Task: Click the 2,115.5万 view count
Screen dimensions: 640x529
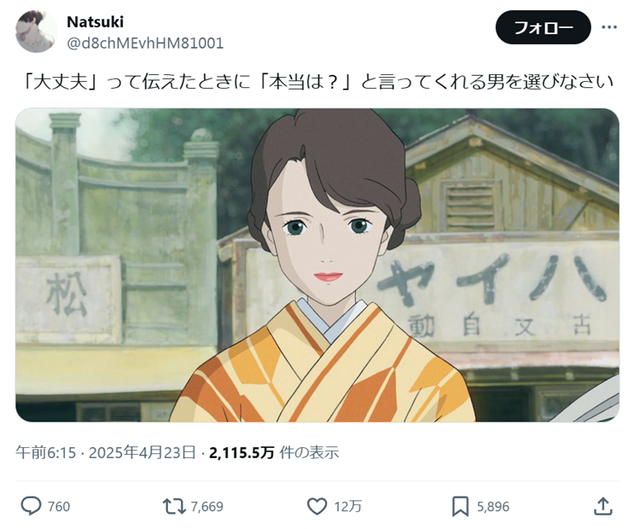Action: point(241,452)
